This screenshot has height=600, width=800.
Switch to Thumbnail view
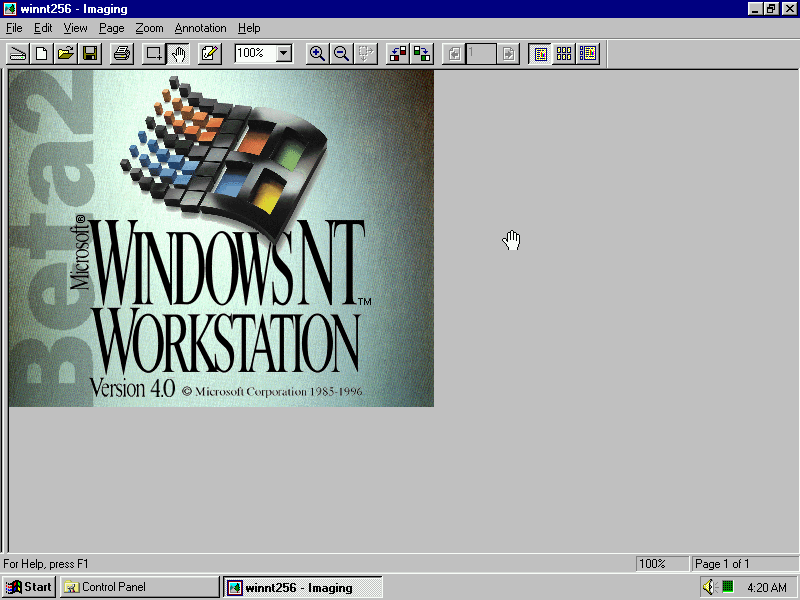[564, 54]
